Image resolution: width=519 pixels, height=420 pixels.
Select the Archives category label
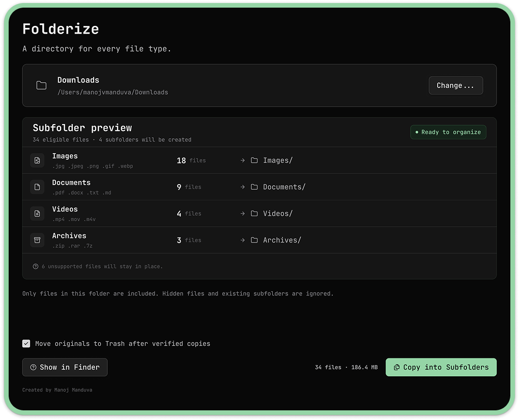click(69, 236)
